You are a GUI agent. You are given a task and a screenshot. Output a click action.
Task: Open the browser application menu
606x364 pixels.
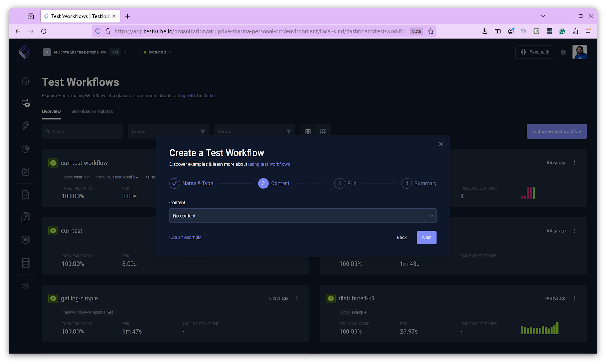coord(588,31)
